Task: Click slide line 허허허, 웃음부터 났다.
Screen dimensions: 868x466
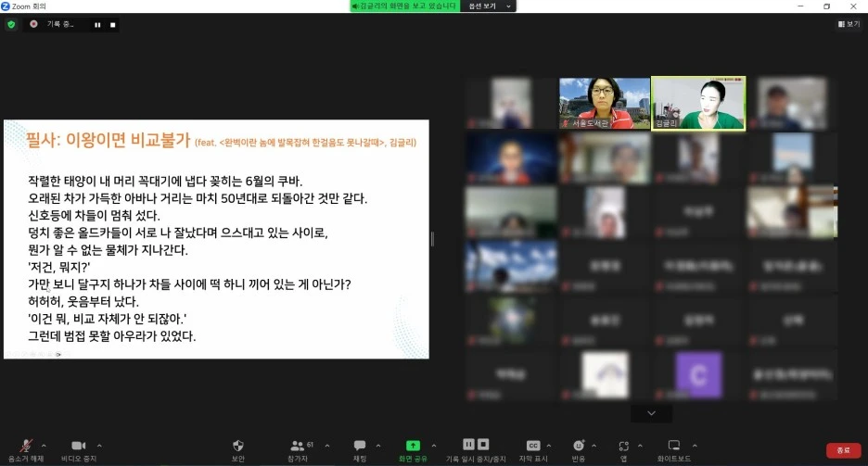Action: (83, 301)
